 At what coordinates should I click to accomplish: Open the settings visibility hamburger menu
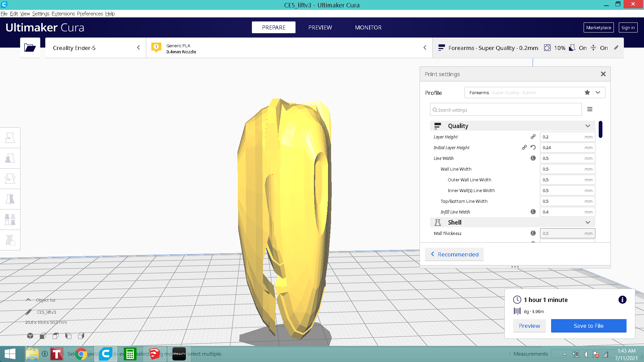coord(590,109)
